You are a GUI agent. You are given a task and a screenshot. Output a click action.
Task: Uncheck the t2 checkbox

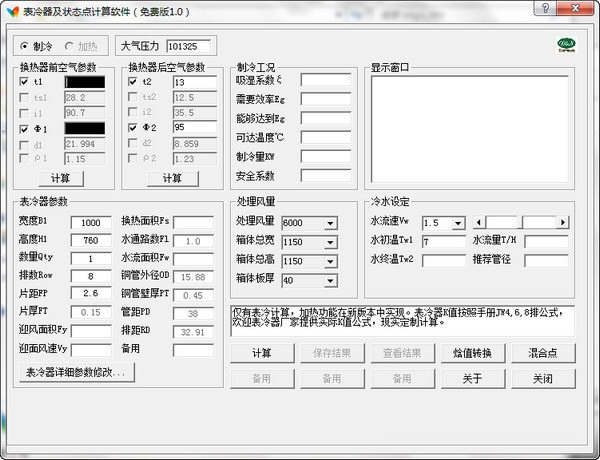click(x=133, y=82)
